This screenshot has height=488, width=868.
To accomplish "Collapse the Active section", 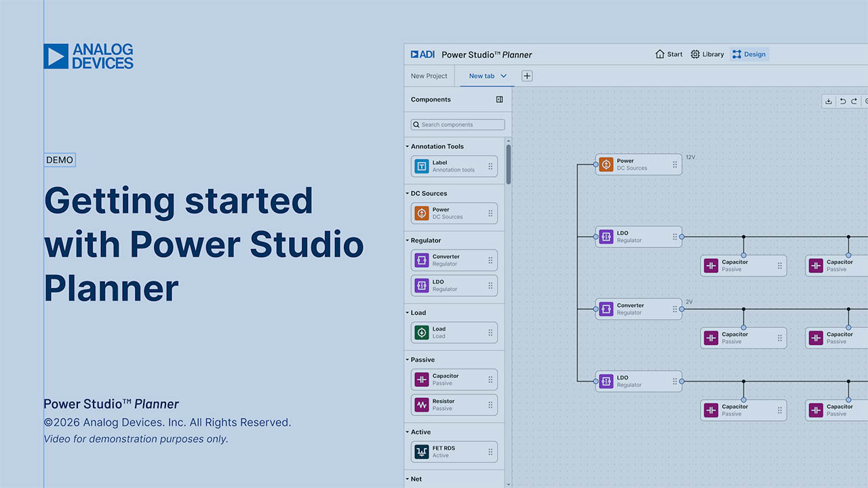I will click(408, 432).
